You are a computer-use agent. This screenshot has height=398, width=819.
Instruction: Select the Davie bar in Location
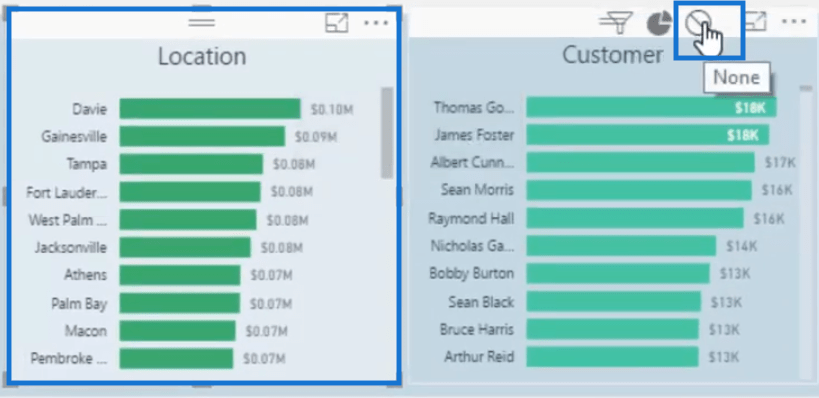(x=210, y=109)
